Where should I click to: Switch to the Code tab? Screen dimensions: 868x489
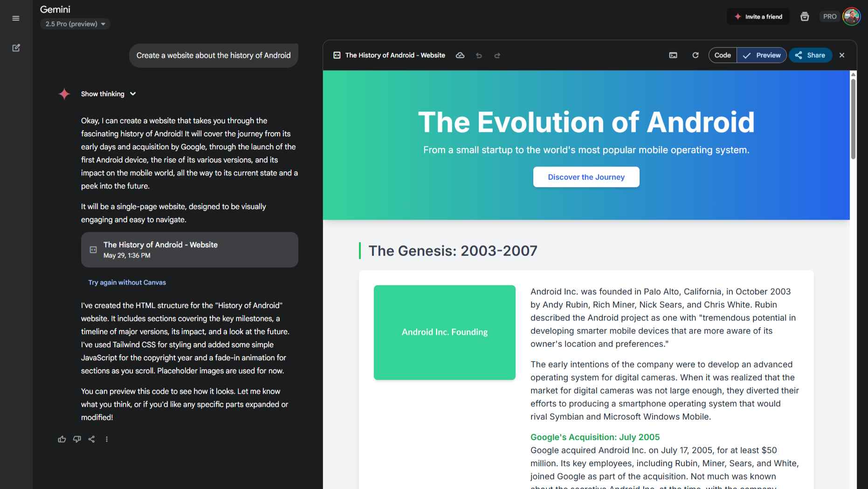pyautogui.click(x=723, y=55)
